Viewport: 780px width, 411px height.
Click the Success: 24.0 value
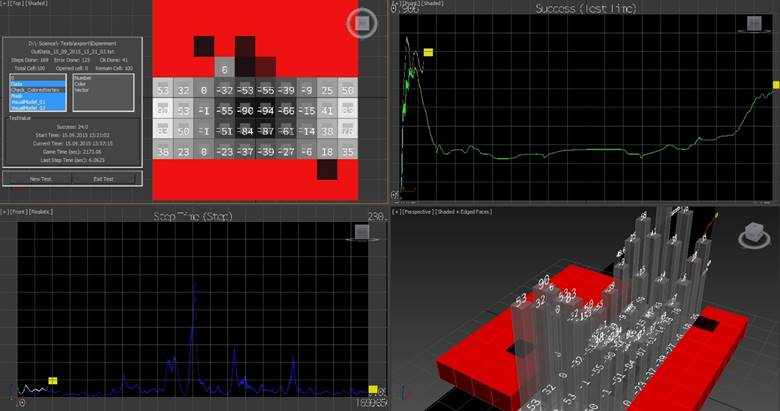72,126
